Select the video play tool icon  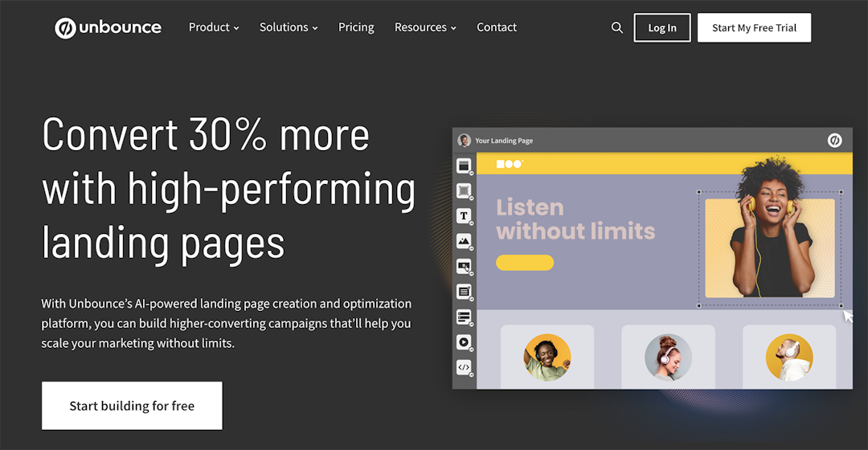click(x=464, y=342)
